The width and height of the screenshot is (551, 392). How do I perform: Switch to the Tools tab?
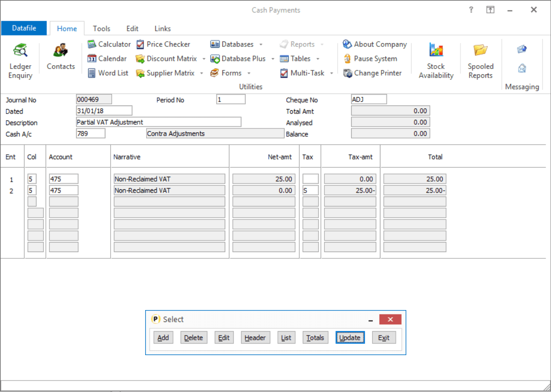click(x=102, y=28)
